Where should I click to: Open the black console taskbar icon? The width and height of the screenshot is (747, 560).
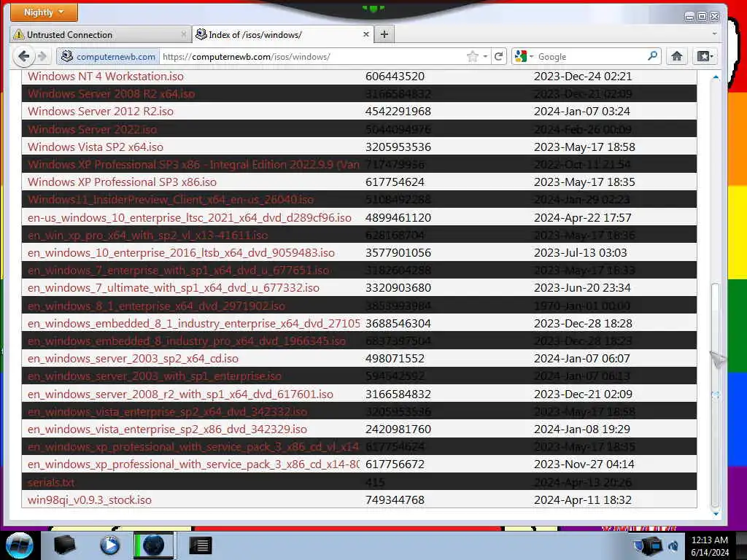point(200,545)
